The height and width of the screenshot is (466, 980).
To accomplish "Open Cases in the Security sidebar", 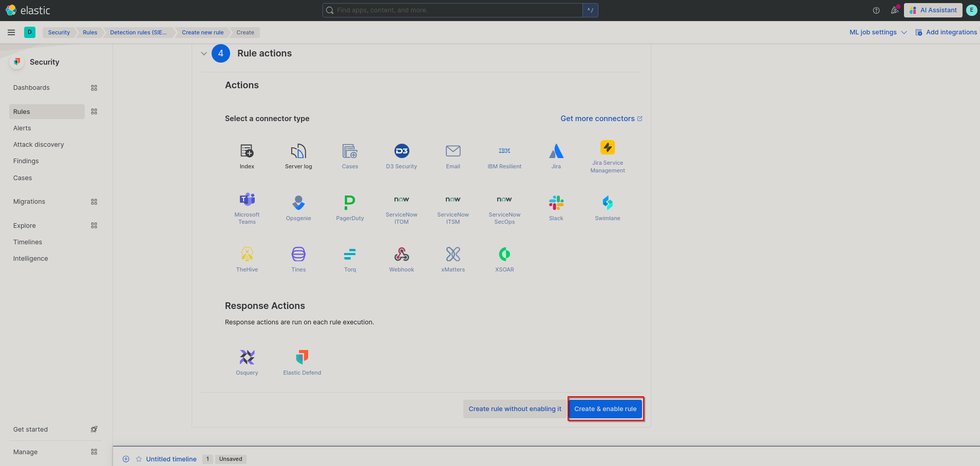I will tap(23, 178).
